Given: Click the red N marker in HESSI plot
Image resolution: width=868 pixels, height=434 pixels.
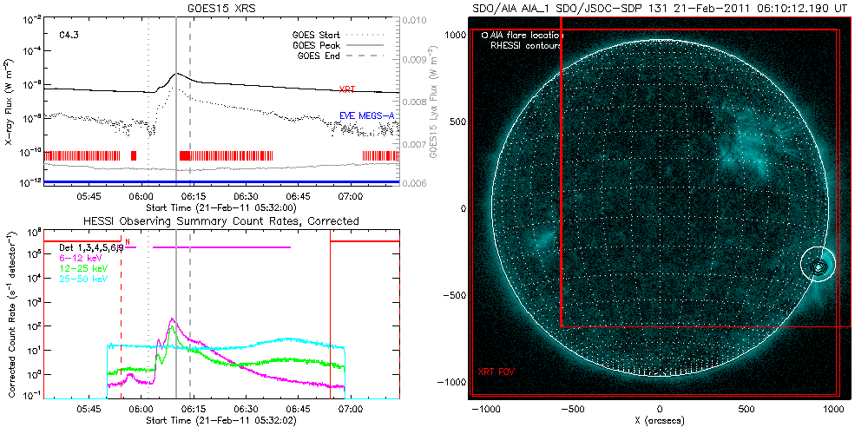Looking at the screenshot, I should [127, 242].
